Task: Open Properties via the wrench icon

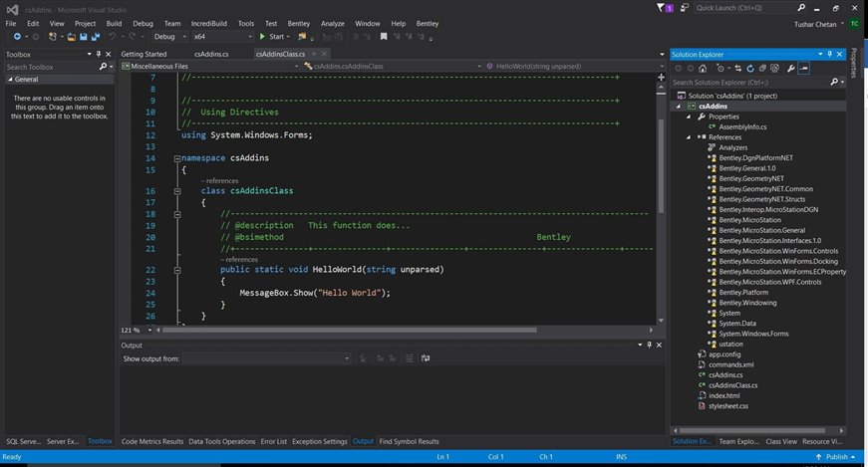Action: pyautogui.click(x=791, y=69)
